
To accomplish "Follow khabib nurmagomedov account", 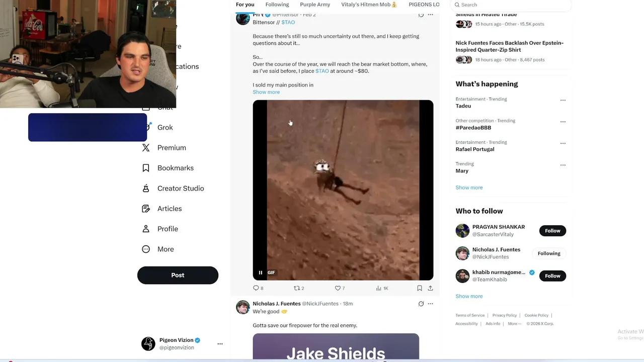I will click(x=552, y=276).
